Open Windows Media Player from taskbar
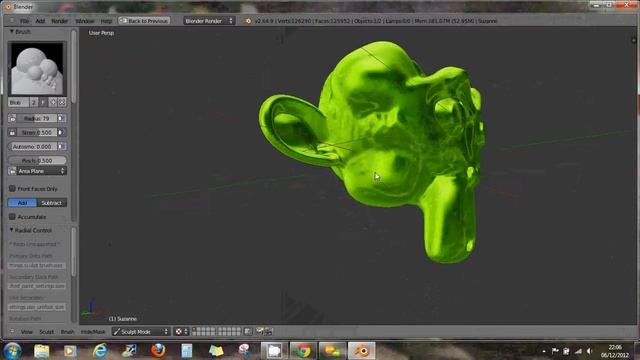The height and width of the screenshot is (360, 640). (x=70, y=351)
